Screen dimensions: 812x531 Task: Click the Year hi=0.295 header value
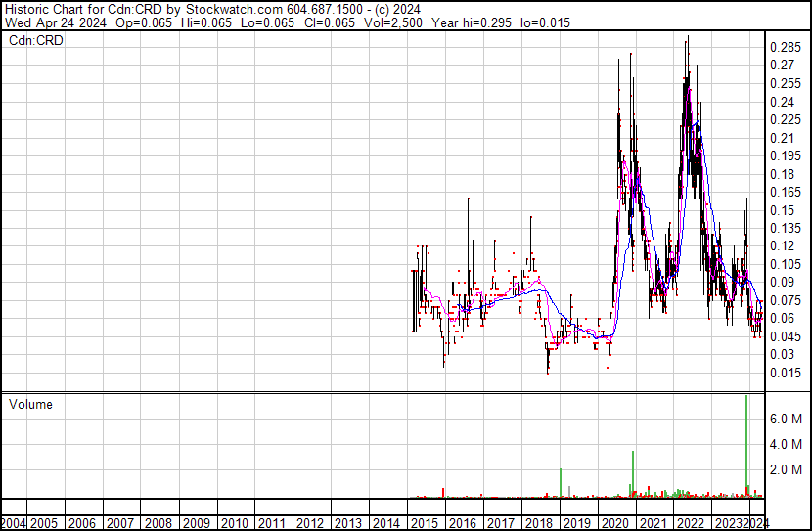coord(472,22)
